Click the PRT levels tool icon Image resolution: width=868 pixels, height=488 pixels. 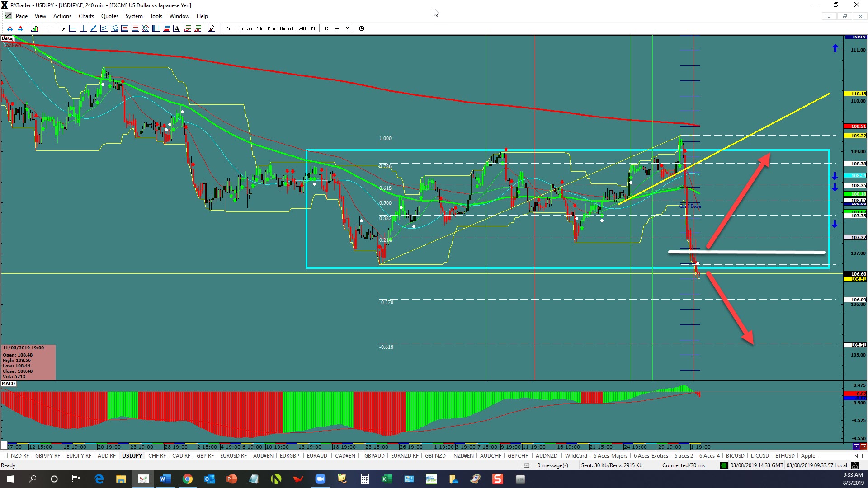(x=187, y=28)
